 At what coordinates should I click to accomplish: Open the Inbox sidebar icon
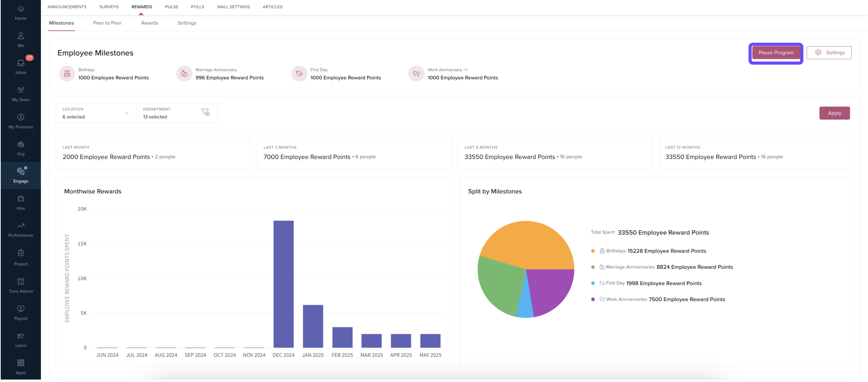pyautogui.click(x=21, y=63)
